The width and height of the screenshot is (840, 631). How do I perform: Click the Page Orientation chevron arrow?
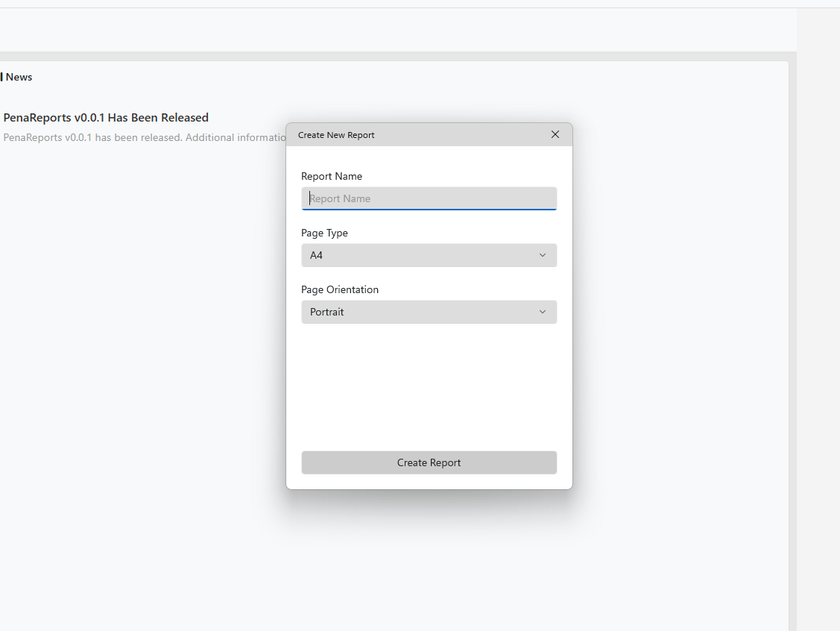coord(543,312)
